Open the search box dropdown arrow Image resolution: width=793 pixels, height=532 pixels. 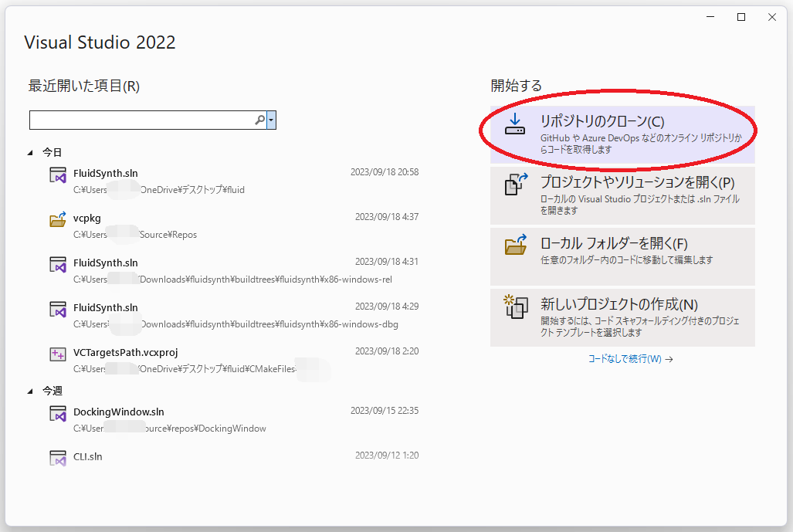point(272,120)
